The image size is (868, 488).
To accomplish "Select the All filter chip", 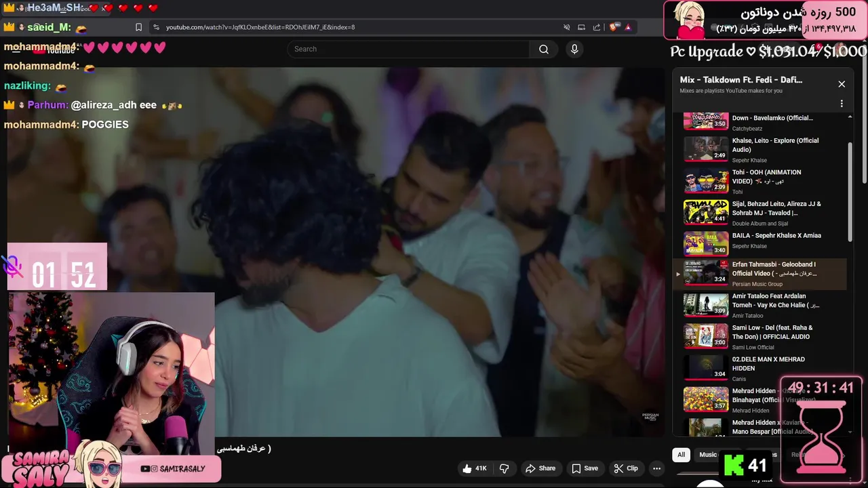I will pyautogui.click(x=682, y=455).
